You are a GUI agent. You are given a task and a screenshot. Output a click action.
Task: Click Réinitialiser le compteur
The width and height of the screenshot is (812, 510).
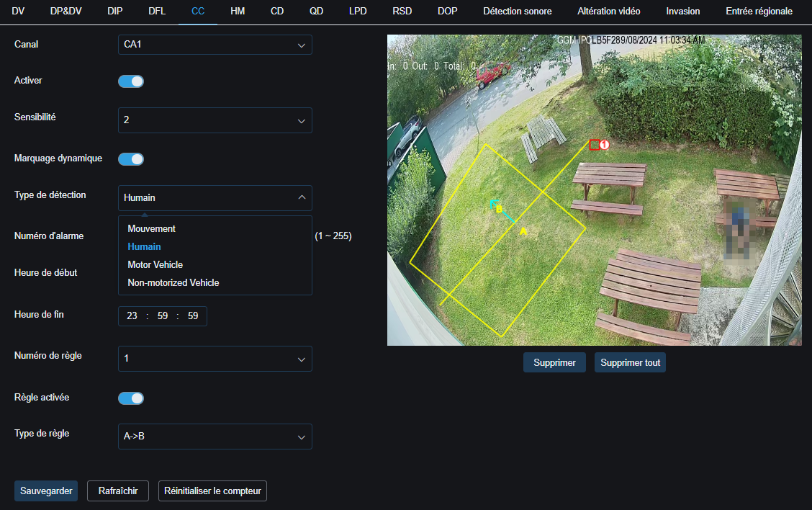pos(212,491)
